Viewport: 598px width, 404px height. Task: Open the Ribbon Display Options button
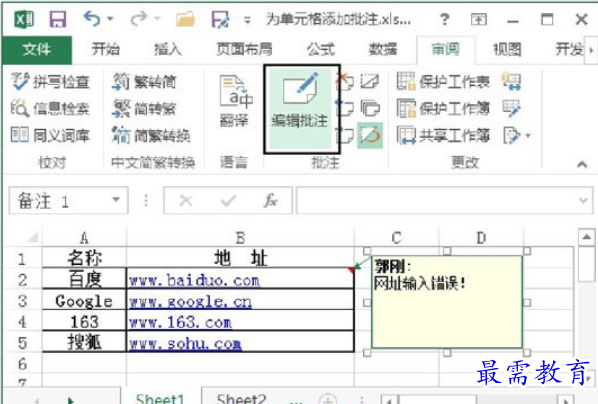[479, 19]
